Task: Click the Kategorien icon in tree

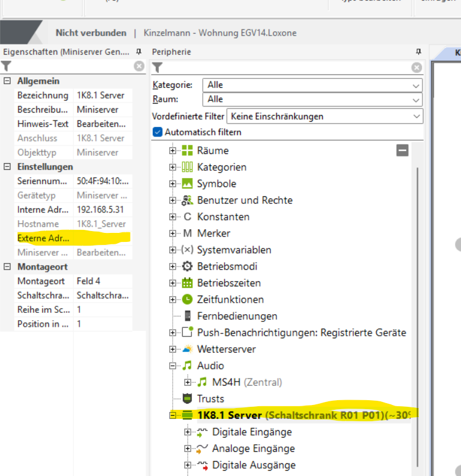Action: [187, 167]
